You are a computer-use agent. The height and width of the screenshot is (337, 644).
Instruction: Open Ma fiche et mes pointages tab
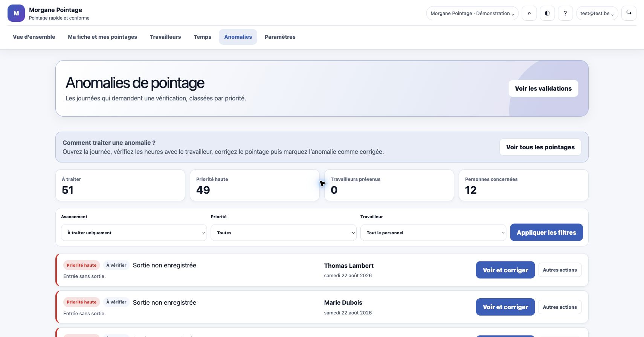click(x=102, y=37)
